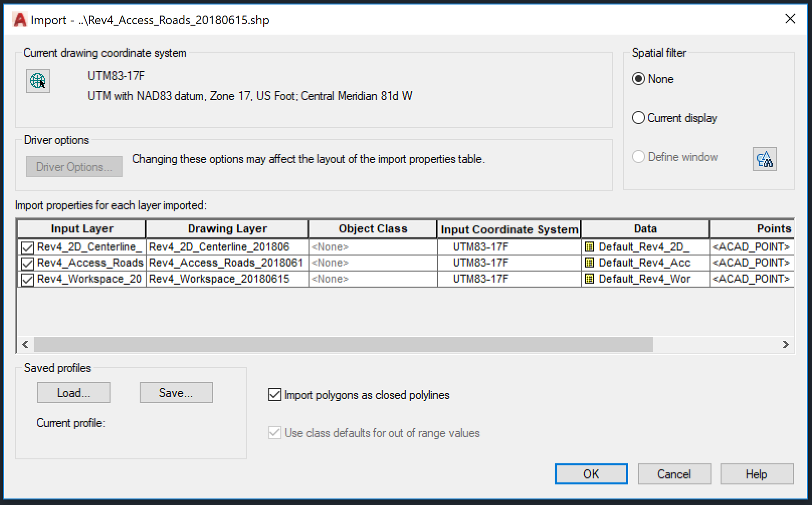Open Object Class selector for Rev4_Workspace row
Viewport: 812px width, 505px height.
(x=372, y=279)
